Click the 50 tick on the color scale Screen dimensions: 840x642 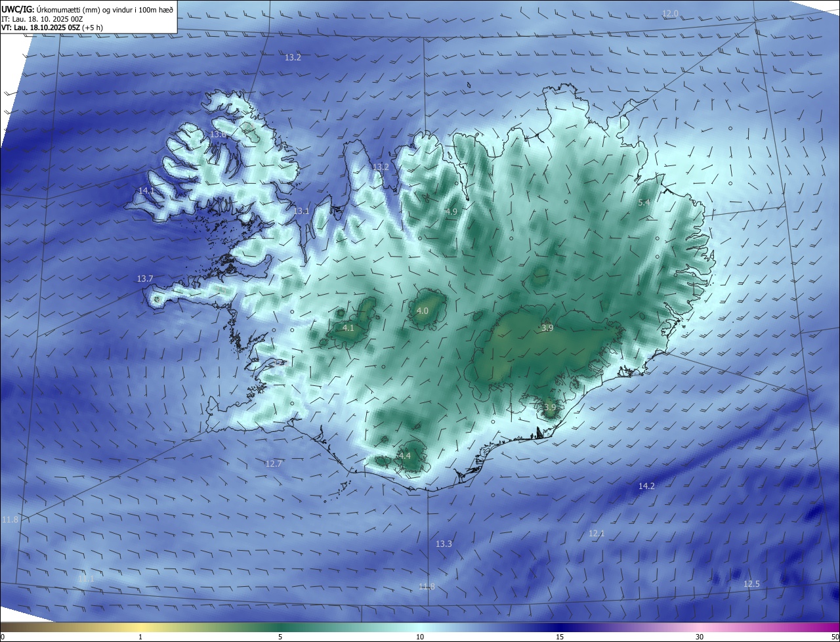pos(835,637)
